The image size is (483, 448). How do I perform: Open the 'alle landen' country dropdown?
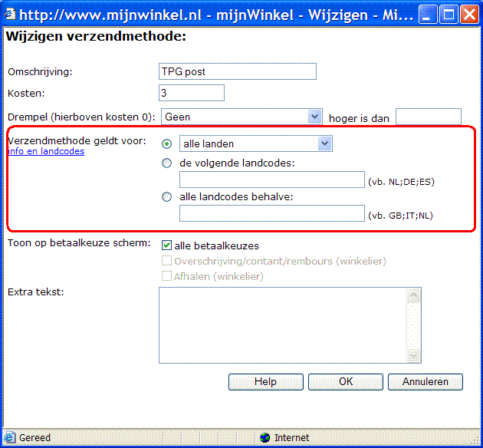point(255,143)
